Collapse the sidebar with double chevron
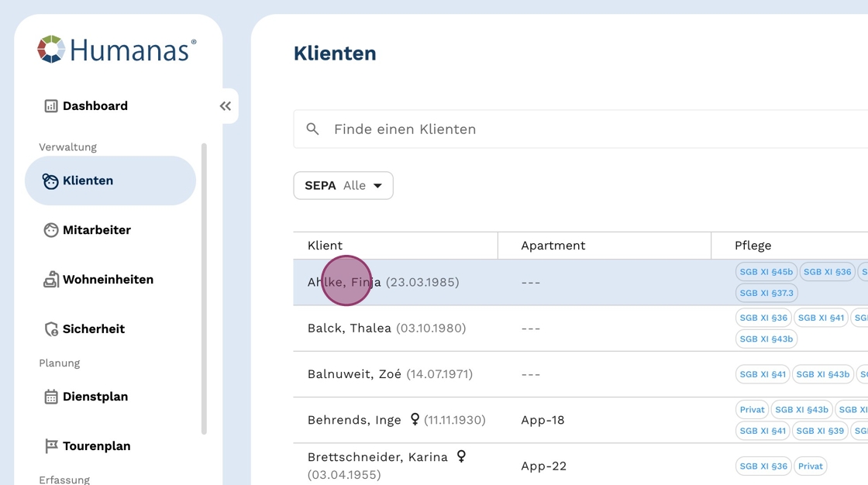868x485 pixels. pyautogui.click(x=226, y=106)
